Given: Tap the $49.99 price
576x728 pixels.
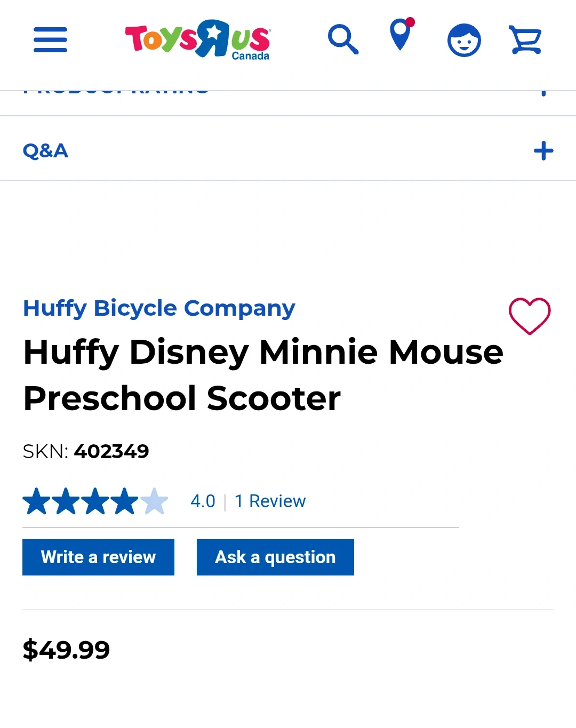Looking at the screenshot, I should [66, 650].
